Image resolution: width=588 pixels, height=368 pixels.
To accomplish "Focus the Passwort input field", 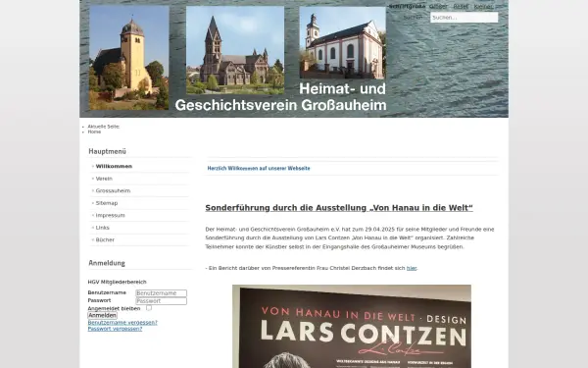I will (x=162, y=301).
